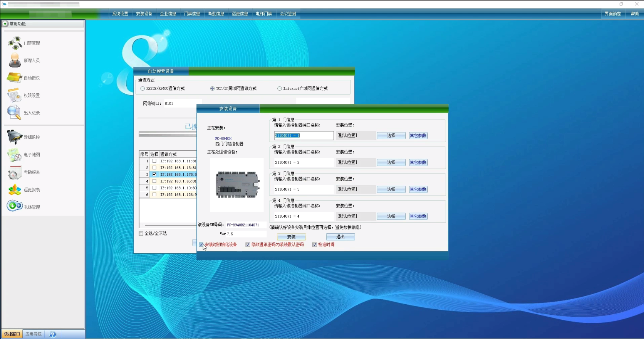644x339 pixels.
Task: Open 数据监控 camera icon
Action: click(x=15, y=137)
